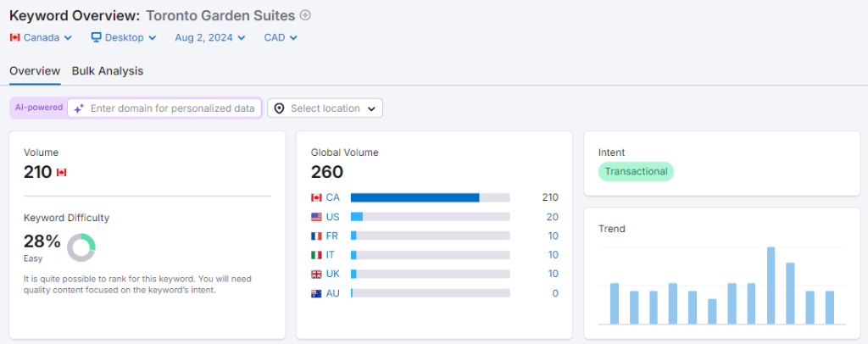Click the AU country link in Global Volume
Image resolution: width=868 pixels, height=344 pixels.
pyautogui.click(x=332, y=293)
